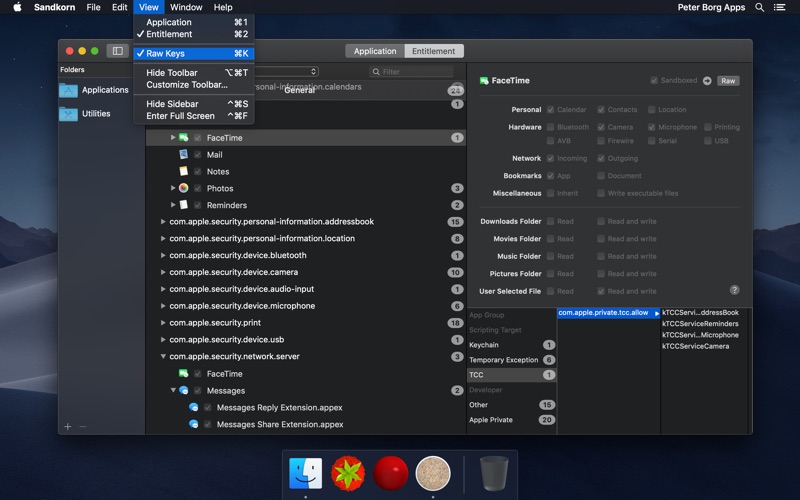Collapse the Messages row
Screen dimensions: 800x500
click(x=173, y=390)
